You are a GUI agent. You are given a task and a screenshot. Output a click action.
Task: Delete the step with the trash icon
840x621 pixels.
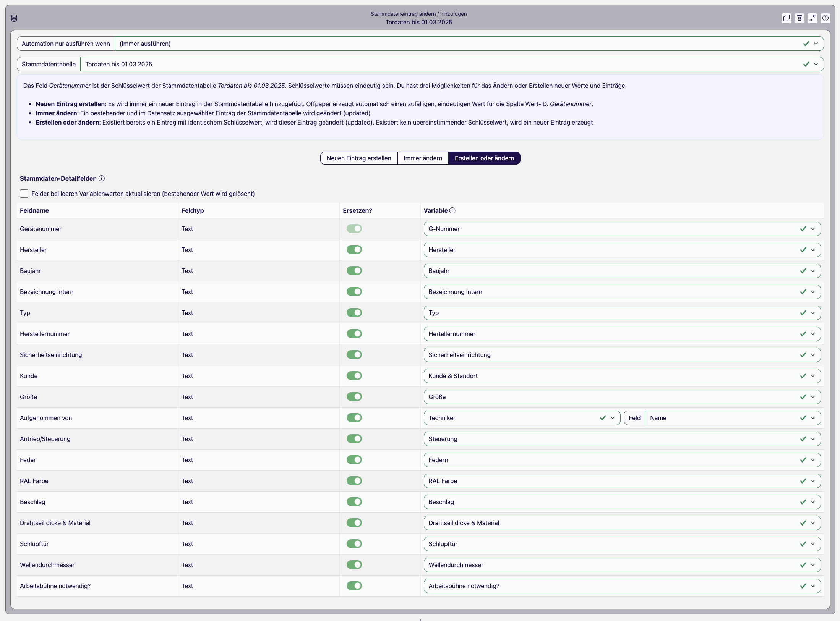pos(799,18)
